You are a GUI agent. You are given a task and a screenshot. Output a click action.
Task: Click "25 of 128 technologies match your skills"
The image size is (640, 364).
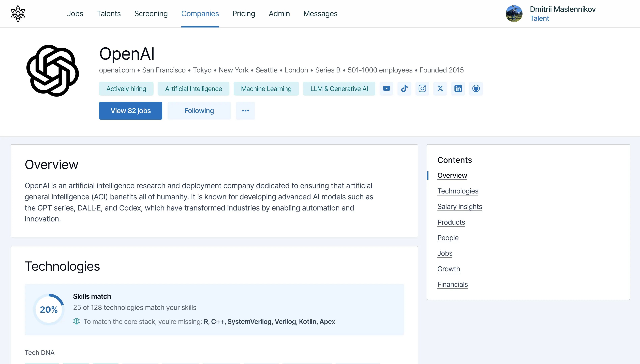point(135,308)
